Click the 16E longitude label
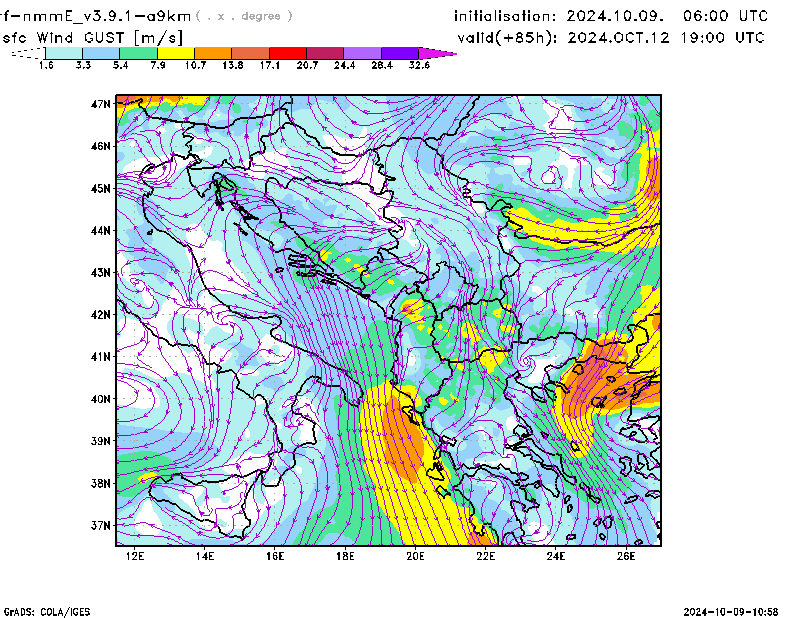This screenshot has width=800, height=618. [x=275, y=556]
